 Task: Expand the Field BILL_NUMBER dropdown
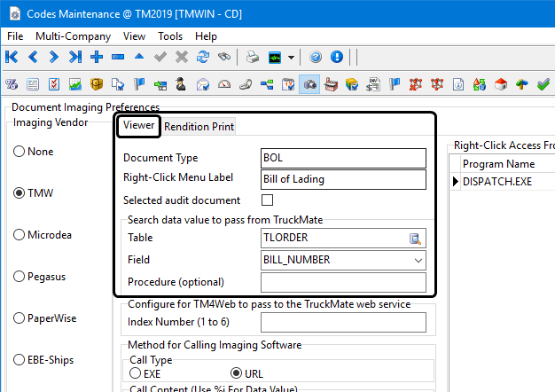418,260
